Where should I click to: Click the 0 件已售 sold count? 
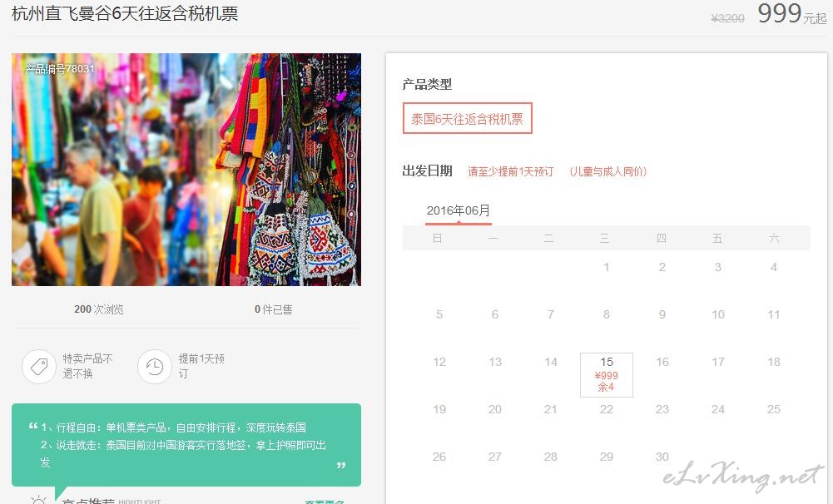click(273, 309)
